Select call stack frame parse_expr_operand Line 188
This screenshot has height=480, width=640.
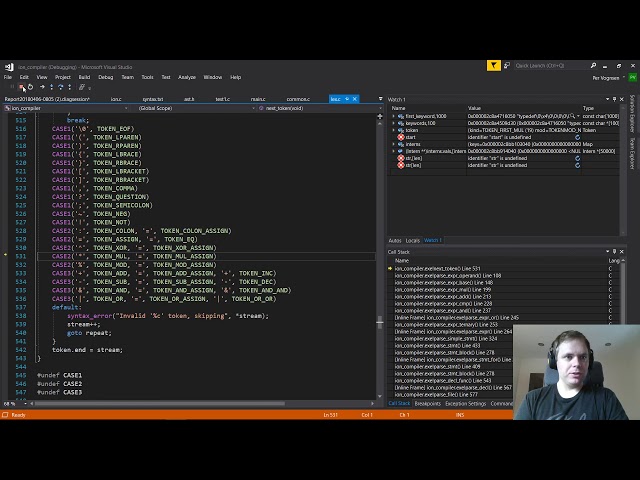448,276
